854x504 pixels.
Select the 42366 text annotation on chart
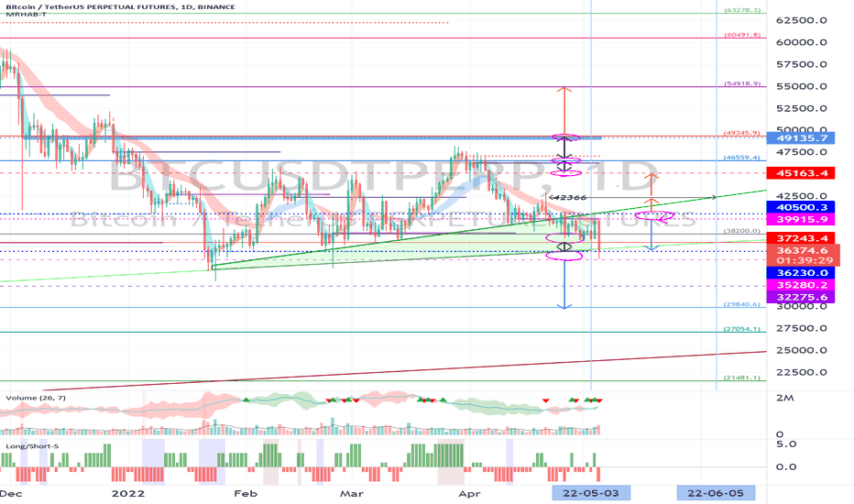(568, 197)
